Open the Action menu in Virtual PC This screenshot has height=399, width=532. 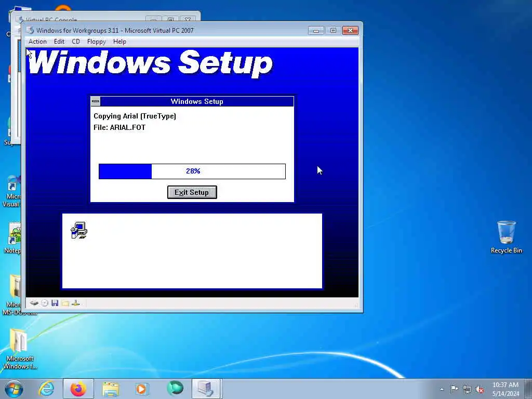tap(37, 42)
